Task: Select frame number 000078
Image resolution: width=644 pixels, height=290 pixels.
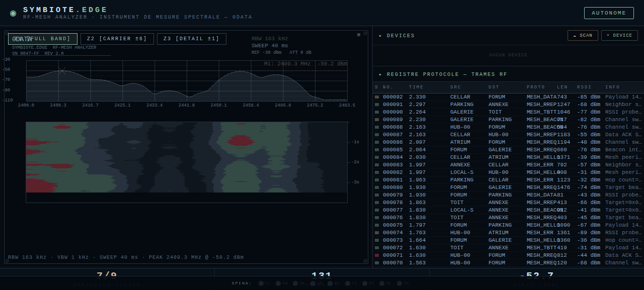Action: point(392,203)
